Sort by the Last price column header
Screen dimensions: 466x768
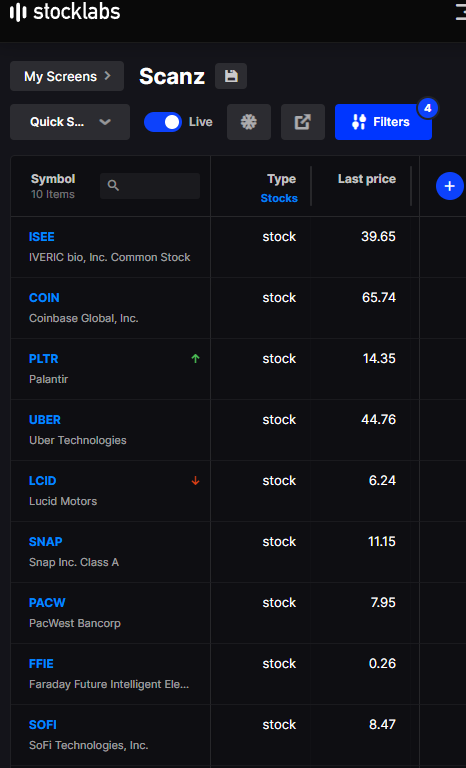coord(367,179)
